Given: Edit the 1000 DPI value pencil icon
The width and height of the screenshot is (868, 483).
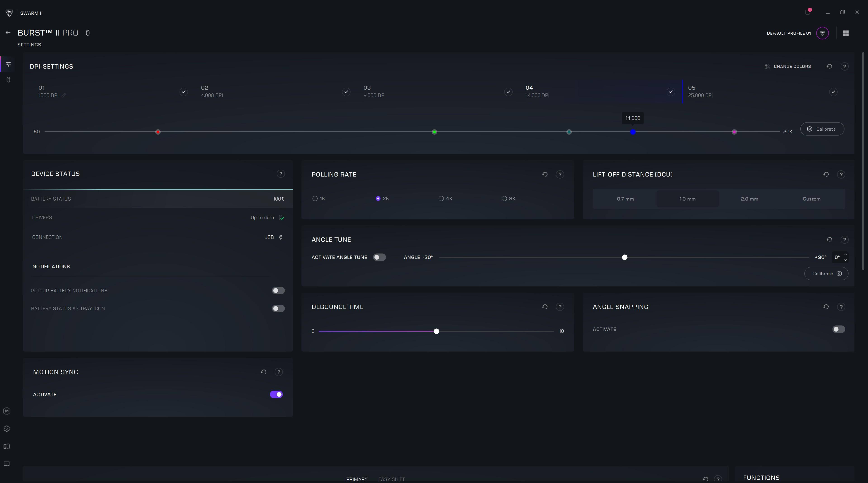Looking at the screenshot, I should pos(64,96).
